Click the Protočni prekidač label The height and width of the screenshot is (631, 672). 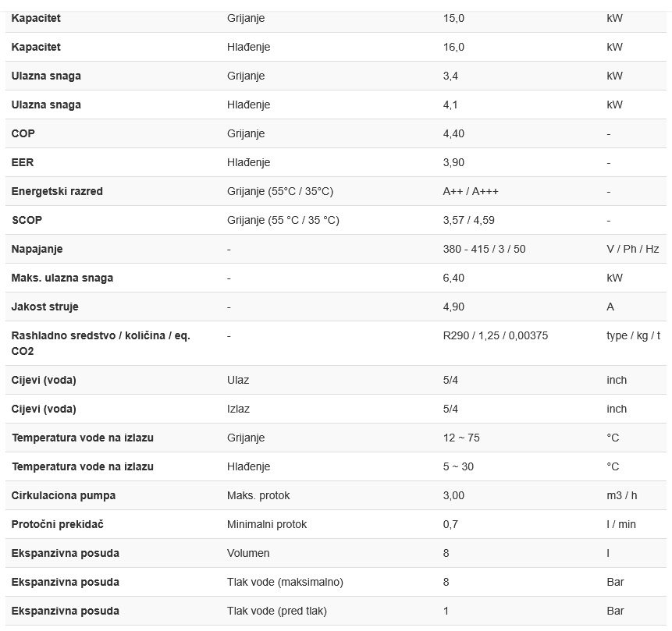point(60,524)
